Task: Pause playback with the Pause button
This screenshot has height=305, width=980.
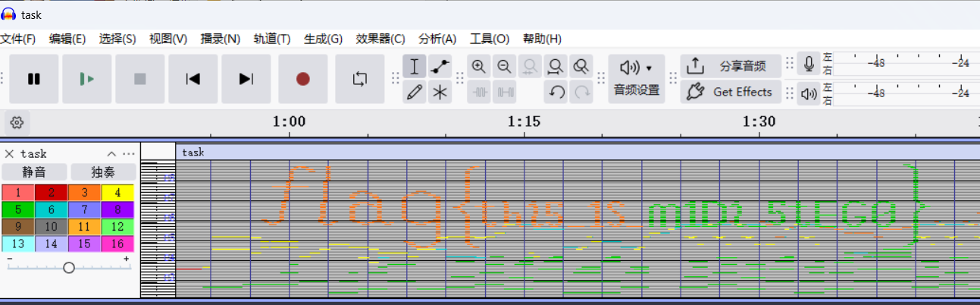Action: pos(34,79)
